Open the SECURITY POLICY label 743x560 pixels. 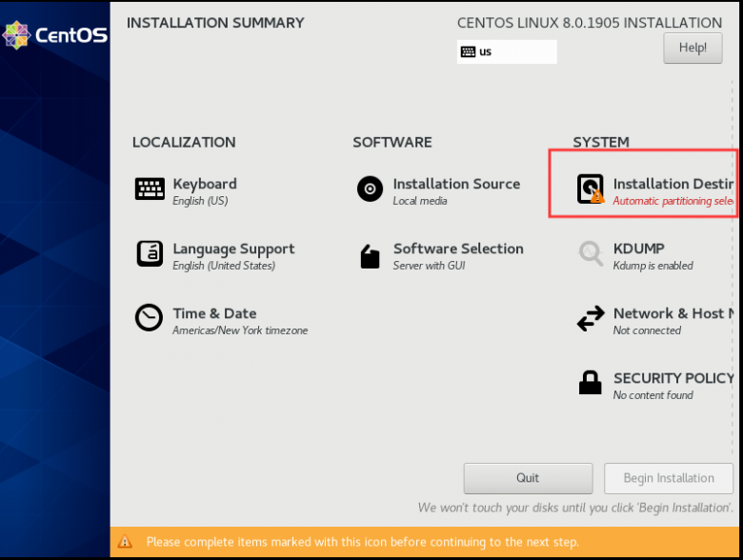[673, 378]
